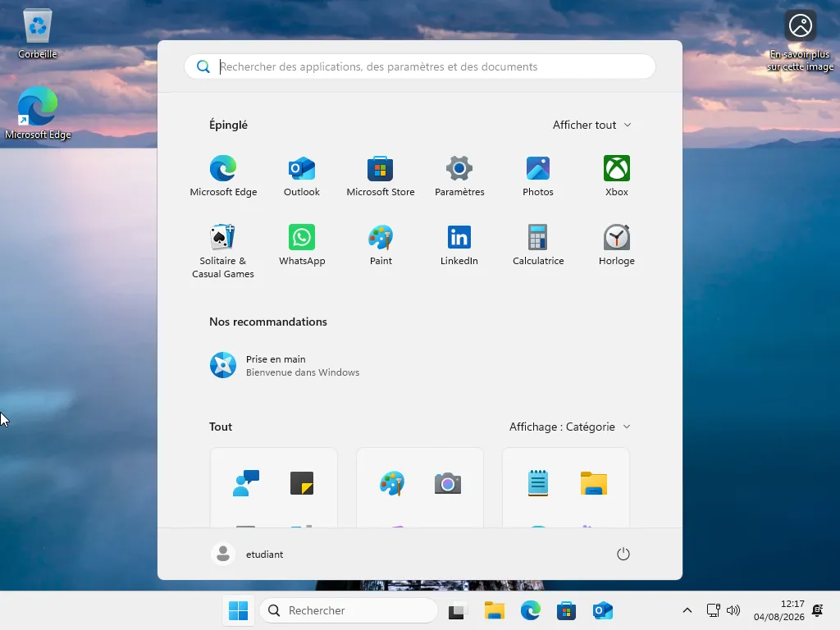This screenshot has height=630, width=840.
Task: Open File Explorer from taskbar
Action: point(495,610)
